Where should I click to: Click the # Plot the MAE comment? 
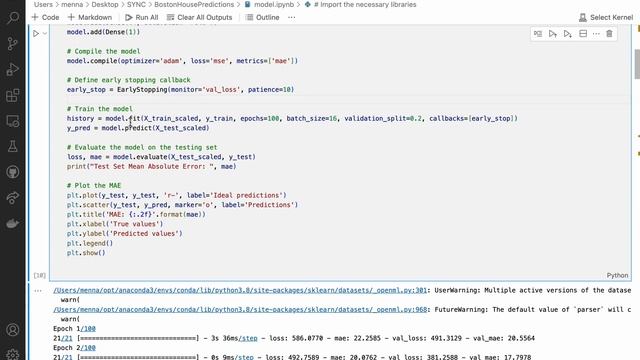pos(94,185)
